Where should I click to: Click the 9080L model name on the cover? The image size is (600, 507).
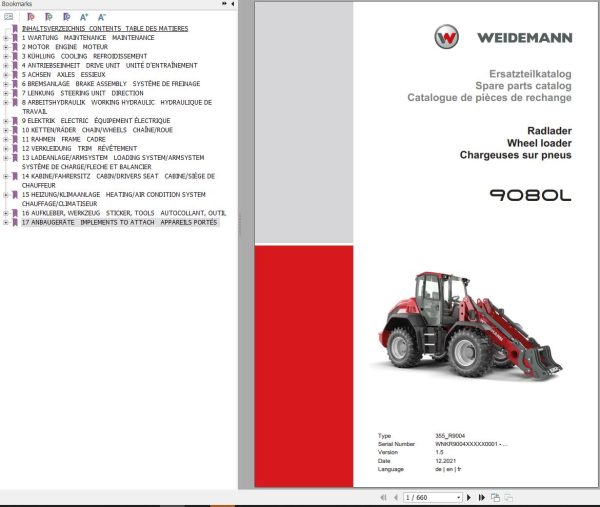[x=530, y=195]
